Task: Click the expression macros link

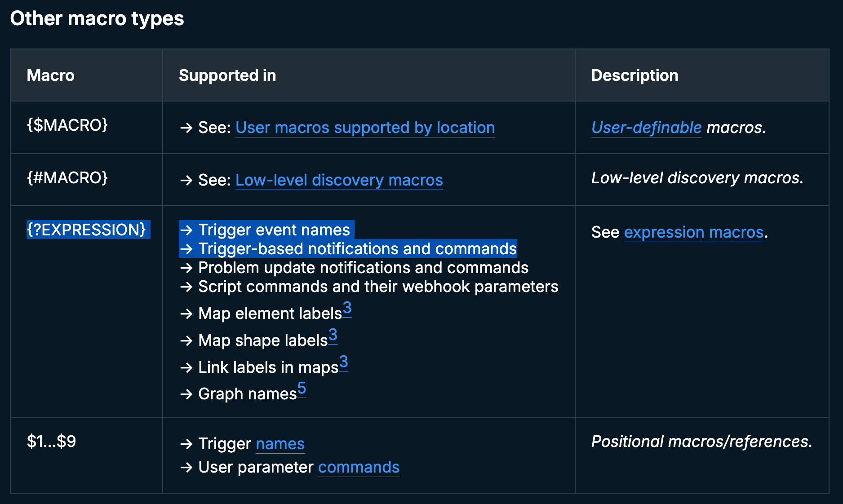Action: click(x=693, y=233)
